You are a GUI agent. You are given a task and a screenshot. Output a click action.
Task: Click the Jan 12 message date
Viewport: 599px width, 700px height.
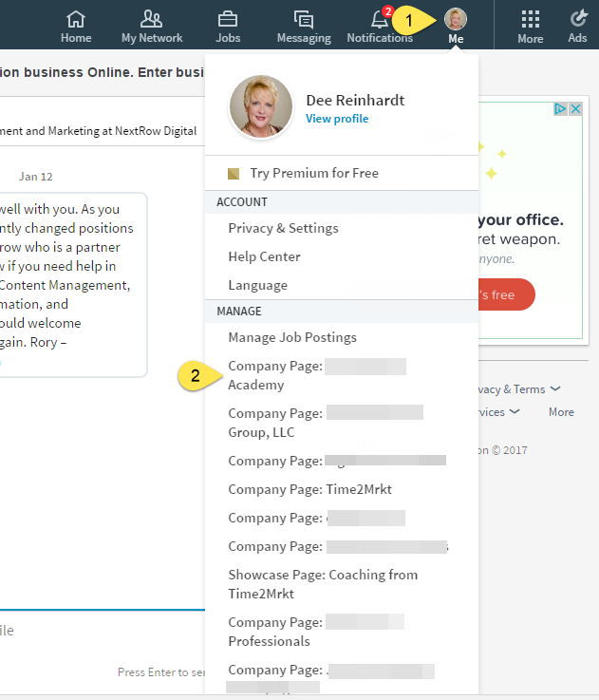[x=36, y=177]
